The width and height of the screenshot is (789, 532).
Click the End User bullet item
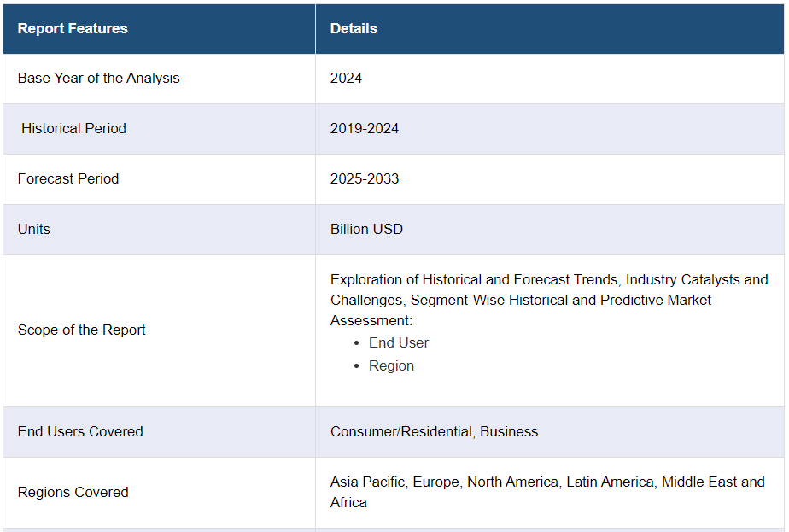tap(399, 342)
